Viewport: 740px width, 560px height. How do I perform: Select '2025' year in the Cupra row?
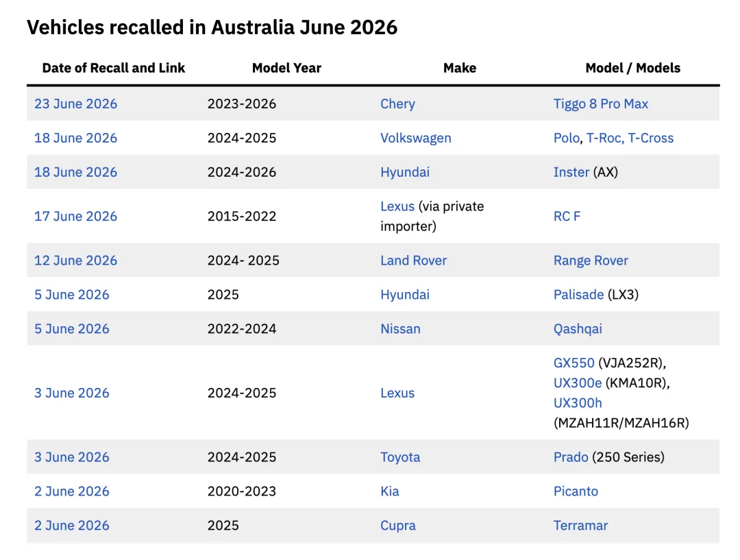pyautogui.click(x=223, y=526)
